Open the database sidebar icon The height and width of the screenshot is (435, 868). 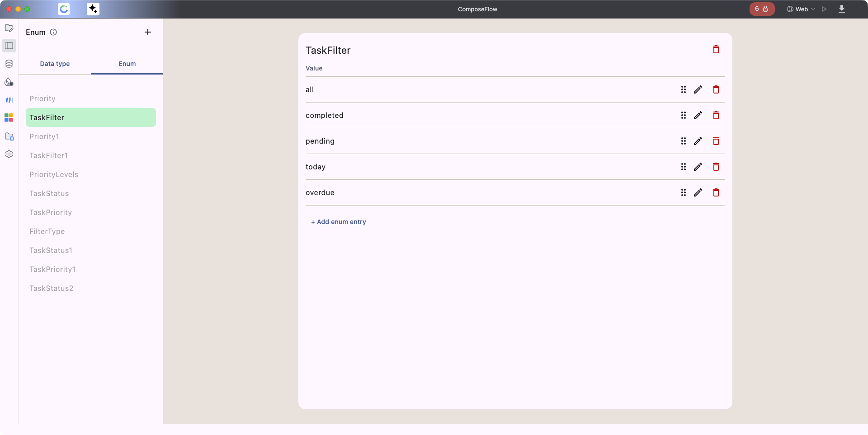point(9,64)
